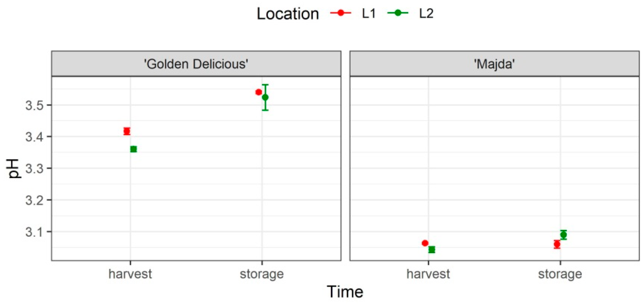Click the 'Location' legend title
The width and height of the screenshot is (644, 304).
[288, 14]
